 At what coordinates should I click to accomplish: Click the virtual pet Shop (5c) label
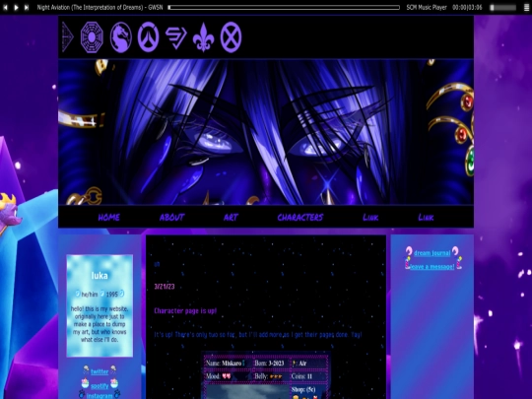[x=303, y=389]
